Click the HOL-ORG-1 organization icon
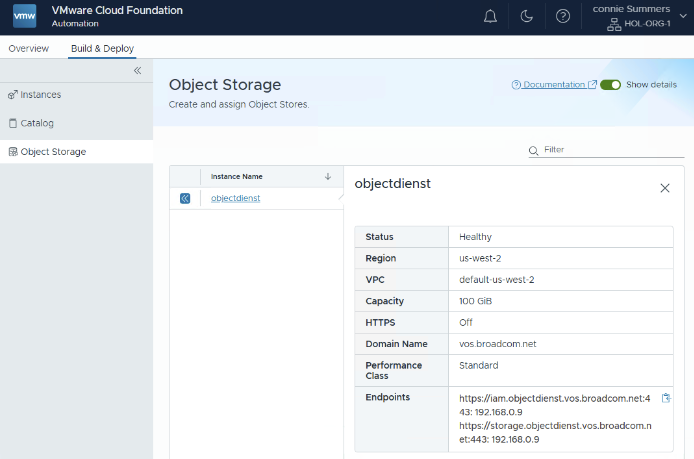694x459 pixels. coord(614,24)
